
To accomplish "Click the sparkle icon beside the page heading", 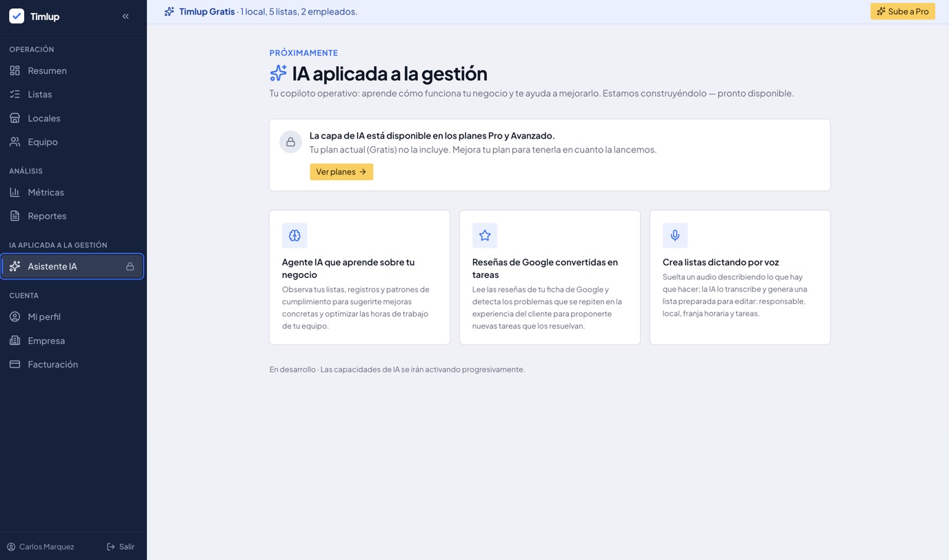I will point(278,72).
